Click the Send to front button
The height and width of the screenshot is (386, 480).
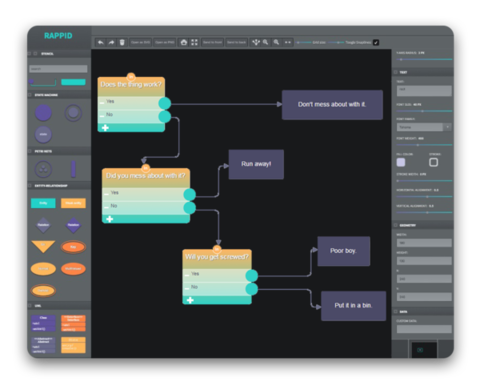tap(212, 42)
